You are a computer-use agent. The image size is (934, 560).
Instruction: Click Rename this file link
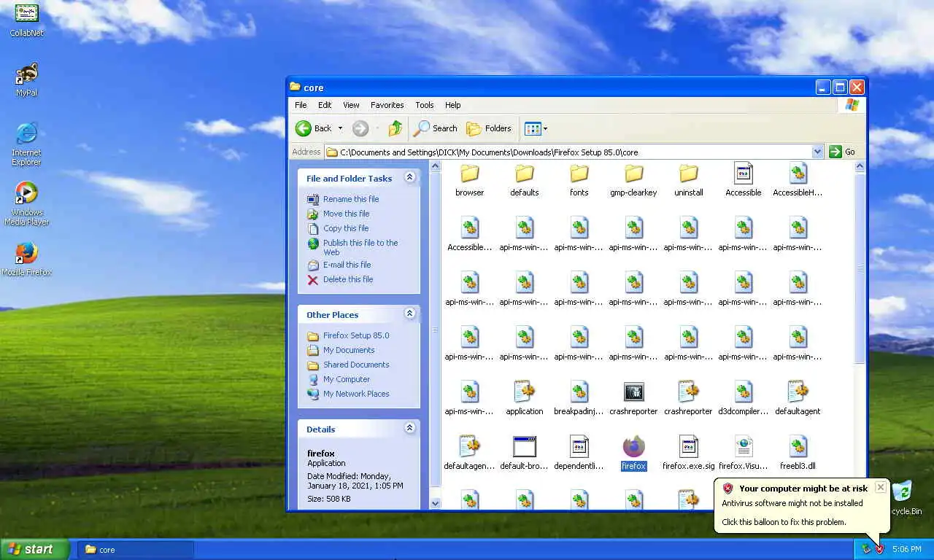351,199
